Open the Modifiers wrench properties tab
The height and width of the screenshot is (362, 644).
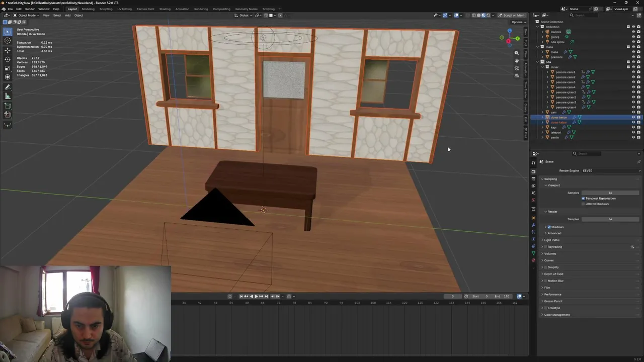pyautogui.click(x=534, y=225)
